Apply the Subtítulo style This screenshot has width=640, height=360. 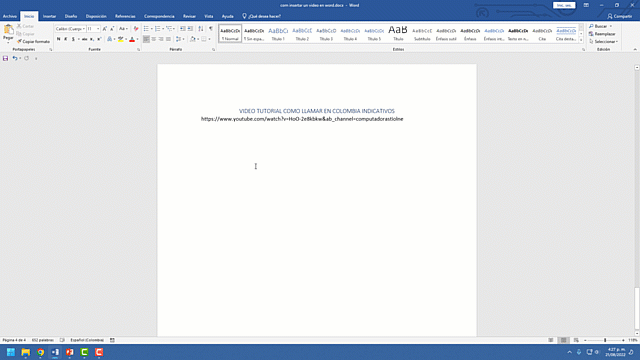[422, 33]
